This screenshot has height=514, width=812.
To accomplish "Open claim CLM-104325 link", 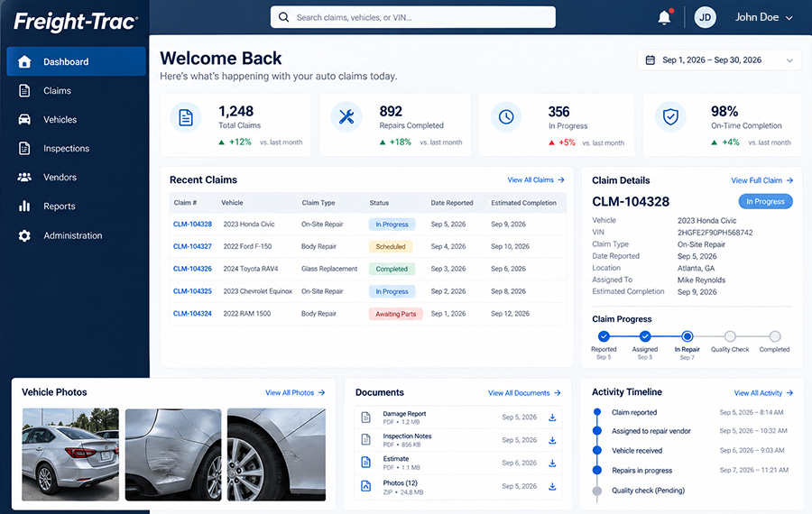I will pyautogui.click(x=192, y=291).
